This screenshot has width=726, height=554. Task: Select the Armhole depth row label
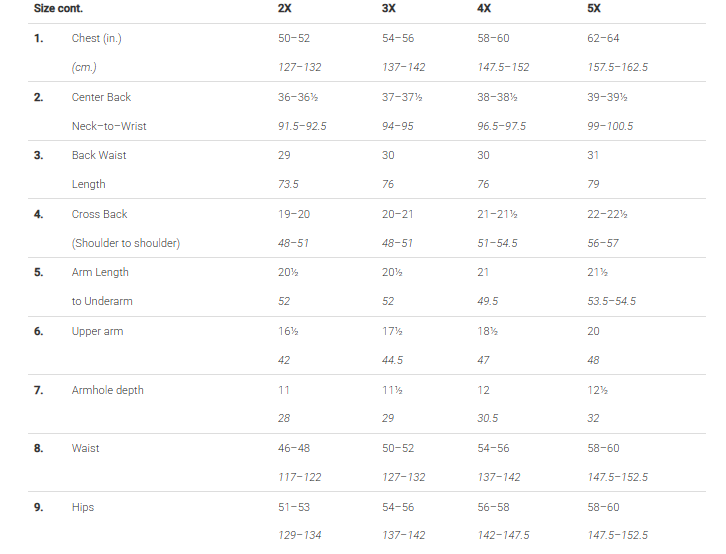pos(107,390)
